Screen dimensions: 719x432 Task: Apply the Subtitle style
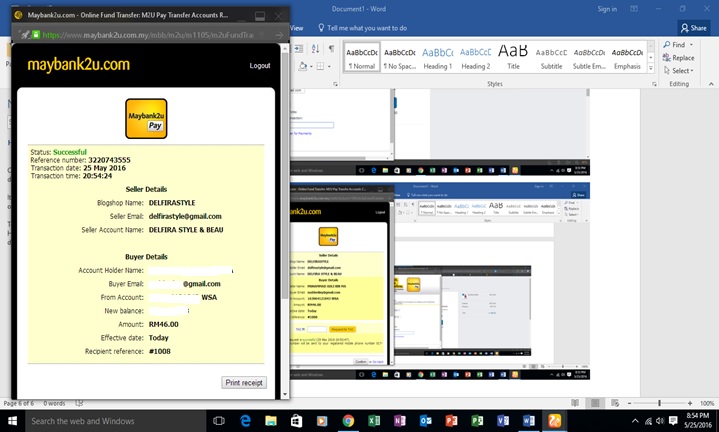[551, 58]
